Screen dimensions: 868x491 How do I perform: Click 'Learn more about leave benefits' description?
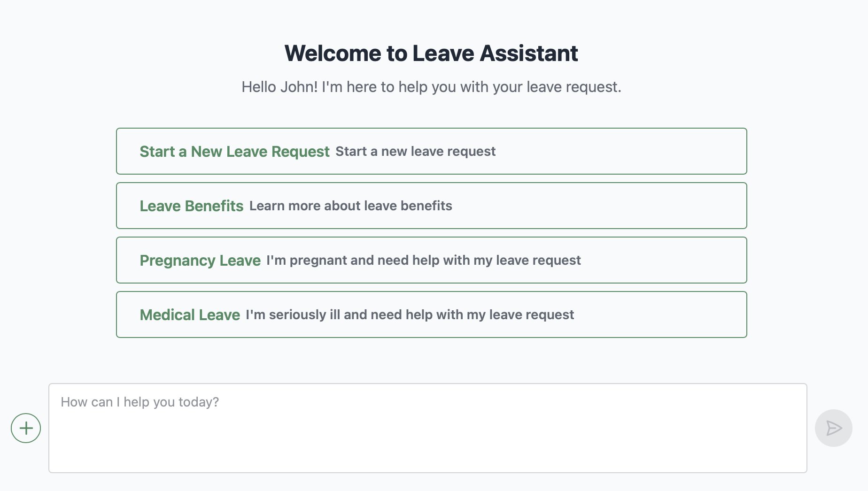[x=350, y=206]
